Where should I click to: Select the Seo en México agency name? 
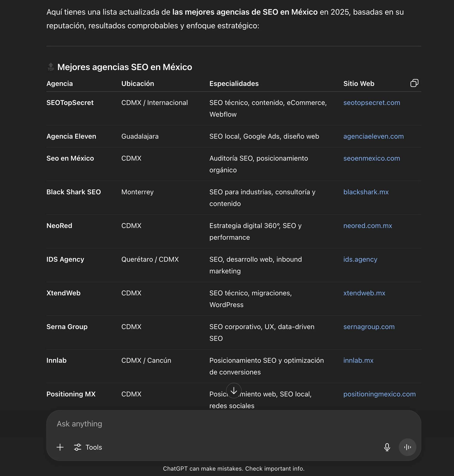point(70,158)
